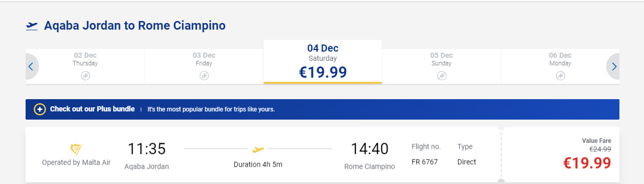Screen dimensions: 644x184
Task: Select the 02 Dec Thursday date tab
Action: [x=85, y=66]
